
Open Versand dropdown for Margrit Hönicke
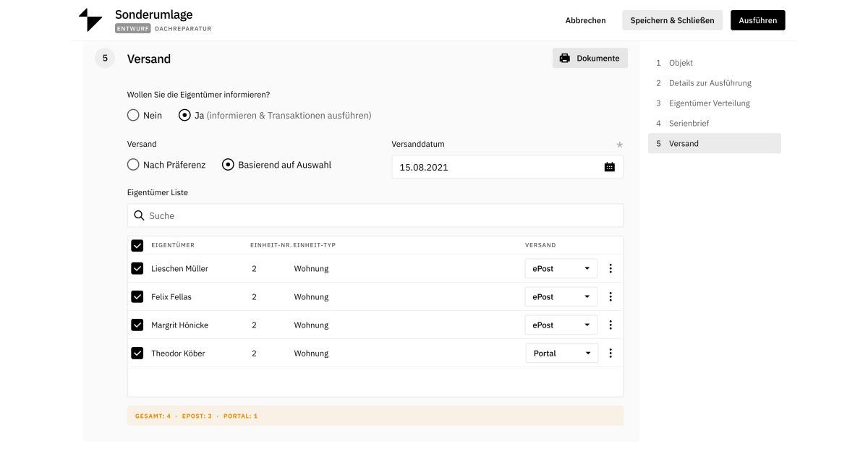click(x=561, y=325)
